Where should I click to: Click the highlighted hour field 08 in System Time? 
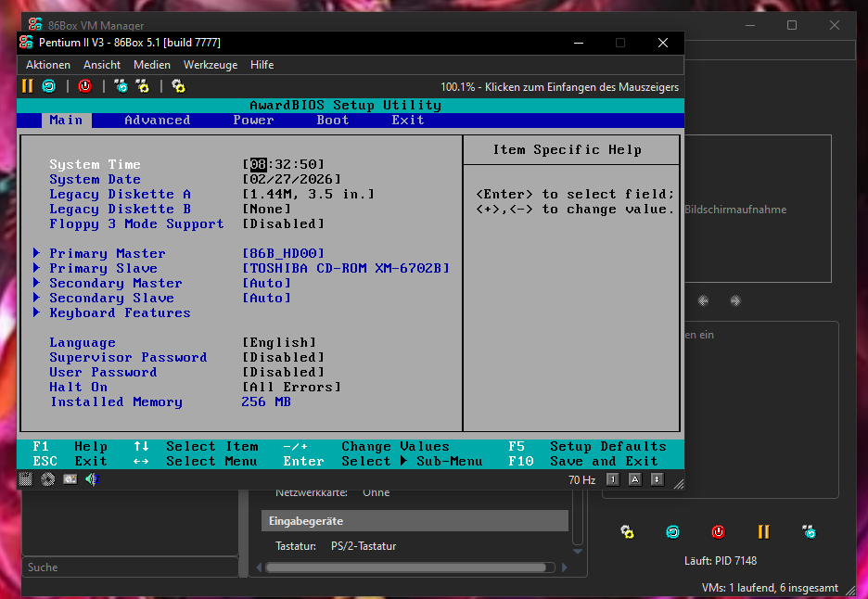(258, 164)
